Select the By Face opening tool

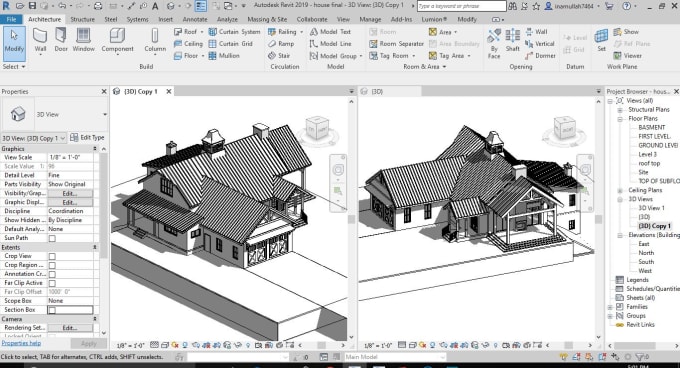494,43
